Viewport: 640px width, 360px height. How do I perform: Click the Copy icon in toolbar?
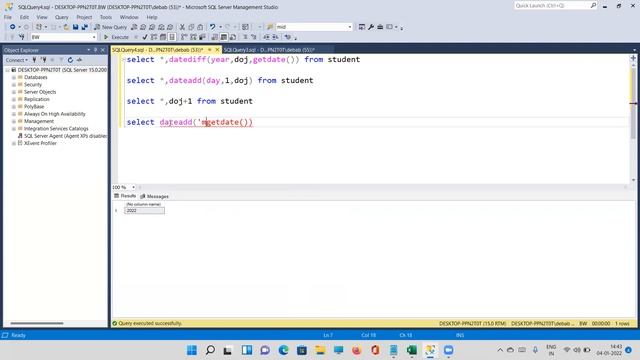191,27
